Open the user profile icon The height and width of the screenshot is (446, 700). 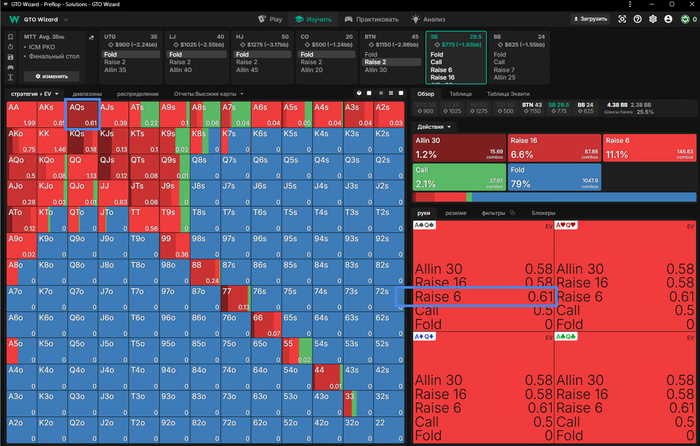point(668,19)
